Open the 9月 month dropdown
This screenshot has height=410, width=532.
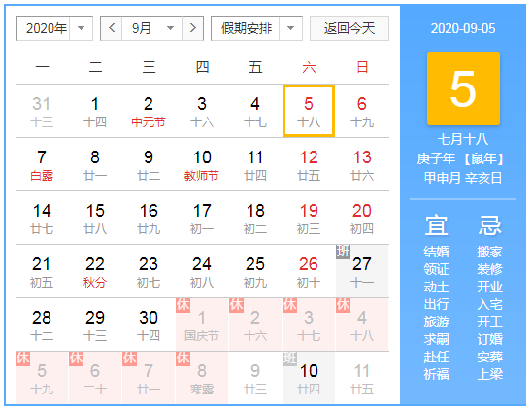pos(152,28)
